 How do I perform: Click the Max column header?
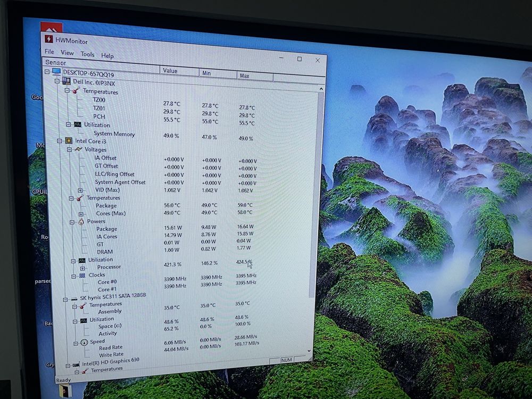click(254, 76)
